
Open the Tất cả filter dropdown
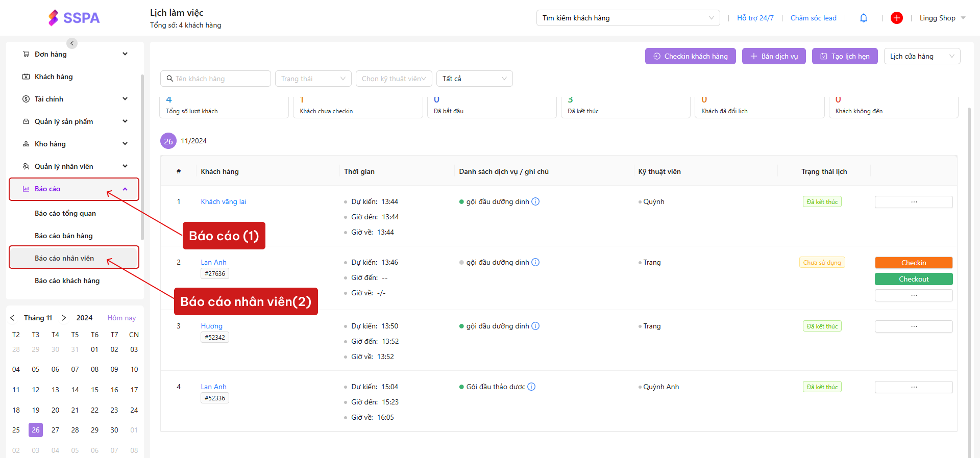point(475,79)
